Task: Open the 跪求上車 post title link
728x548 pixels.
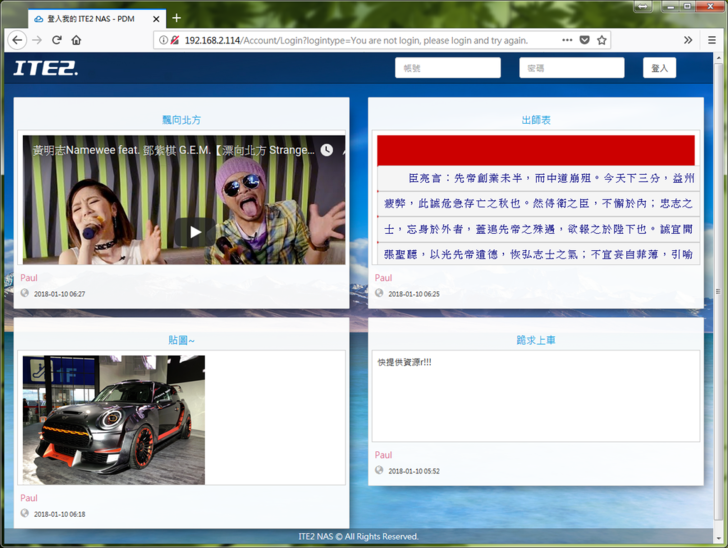Action: 536,340
